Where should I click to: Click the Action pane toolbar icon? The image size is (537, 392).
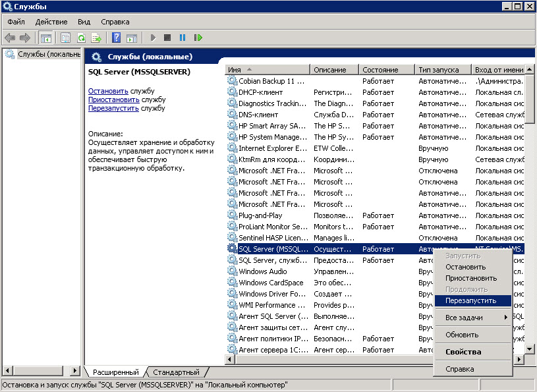pyautogui.click(x=132, y=38)
